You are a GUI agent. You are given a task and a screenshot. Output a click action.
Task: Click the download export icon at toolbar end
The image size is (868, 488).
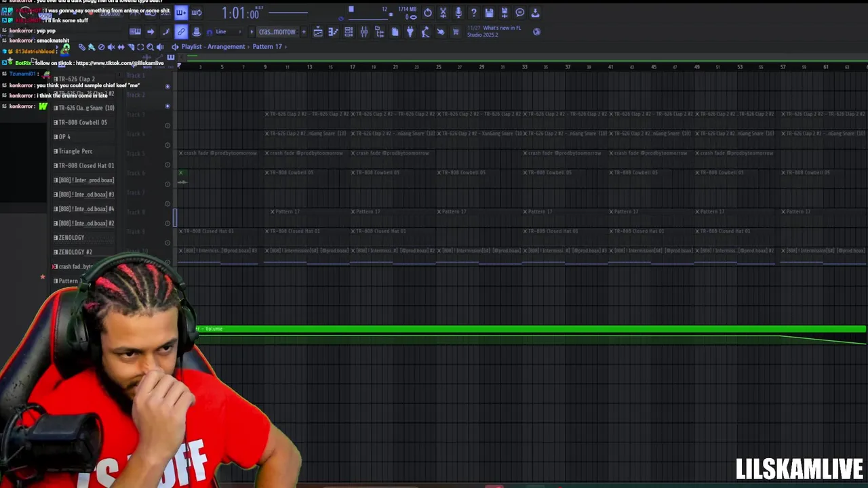(x=535, y=13)
